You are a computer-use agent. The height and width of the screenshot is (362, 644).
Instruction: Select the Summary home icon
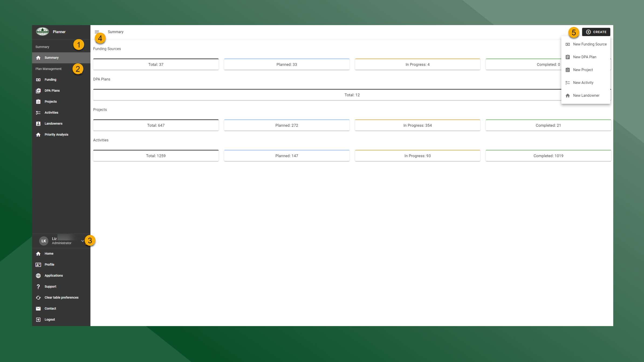click(39, 57)
